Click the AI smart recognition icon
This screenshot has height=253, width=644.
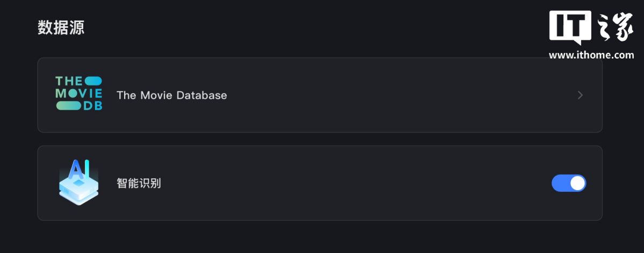pyautogui.click(x=78, y=182)
